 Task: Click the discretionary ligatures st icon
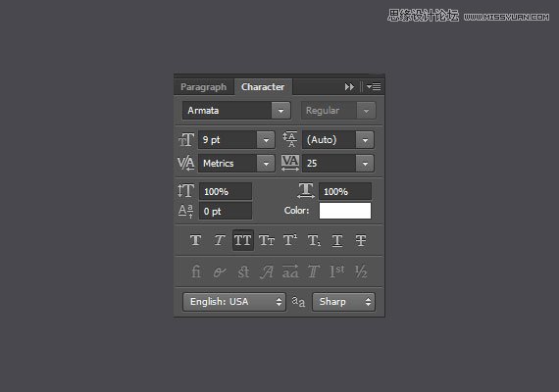(x=243, y=271)
